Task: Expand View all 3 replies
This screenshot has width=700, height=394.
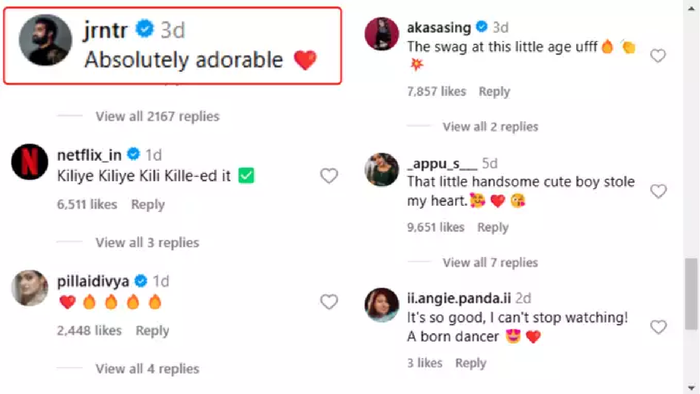Action: [147, 243]
